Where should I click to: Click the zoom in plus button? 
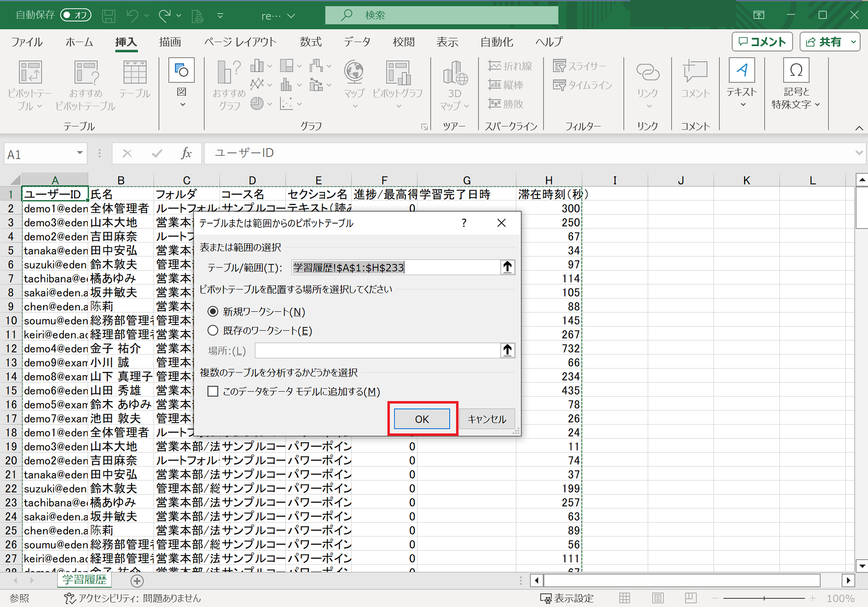(813, 598)
